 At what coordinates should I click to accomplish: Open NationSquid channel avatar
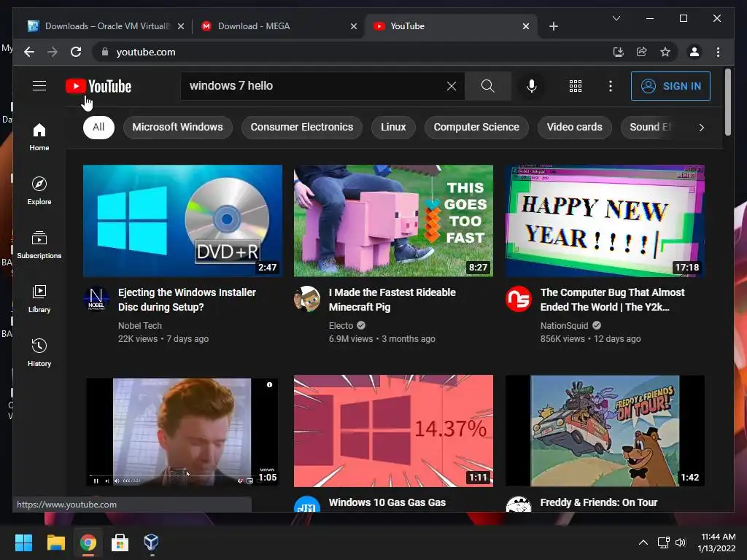519,299
